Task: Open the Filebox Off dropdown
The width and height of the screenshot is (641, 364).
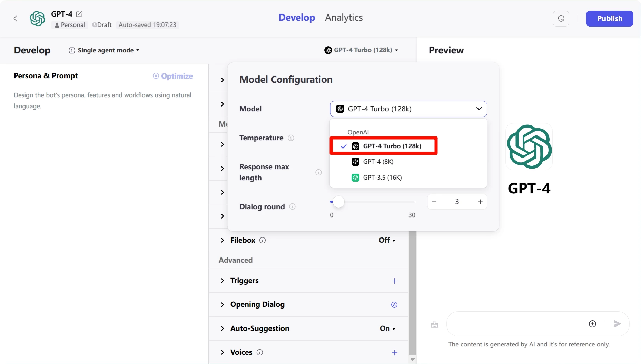Action: coord(387,240)
